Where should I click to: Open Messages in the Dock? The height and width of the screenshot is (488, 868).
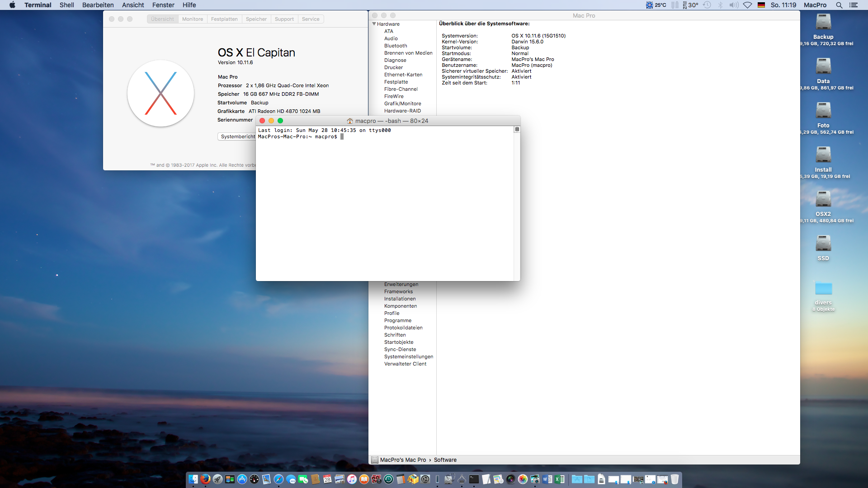coord(291,479)
